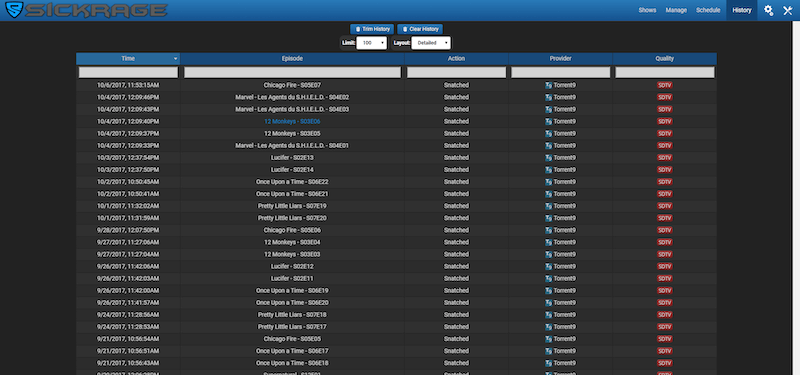Open the tools wrench icon
800x375 pixels.
click(787, 10)
